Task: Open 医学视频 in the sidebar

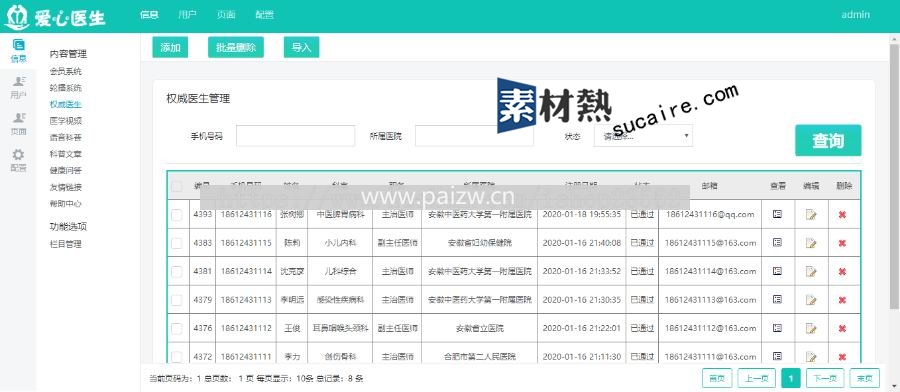Action: [65, 121]
